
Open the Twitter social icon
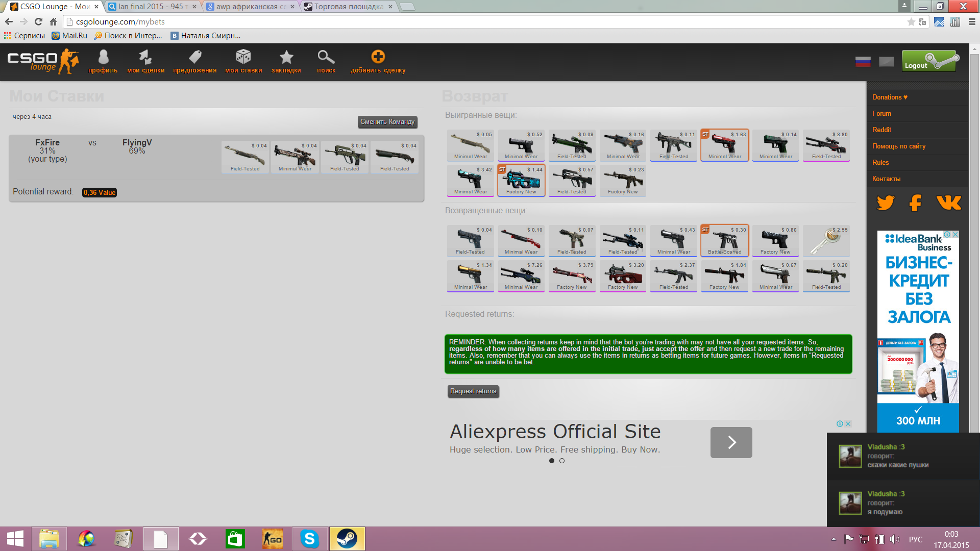point(886,203)
